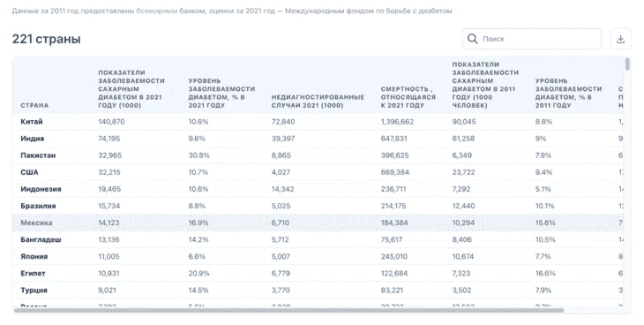The width and height of the screenshot is (644, 325).
Task: Select the Китай row
Action: (318, 122)
